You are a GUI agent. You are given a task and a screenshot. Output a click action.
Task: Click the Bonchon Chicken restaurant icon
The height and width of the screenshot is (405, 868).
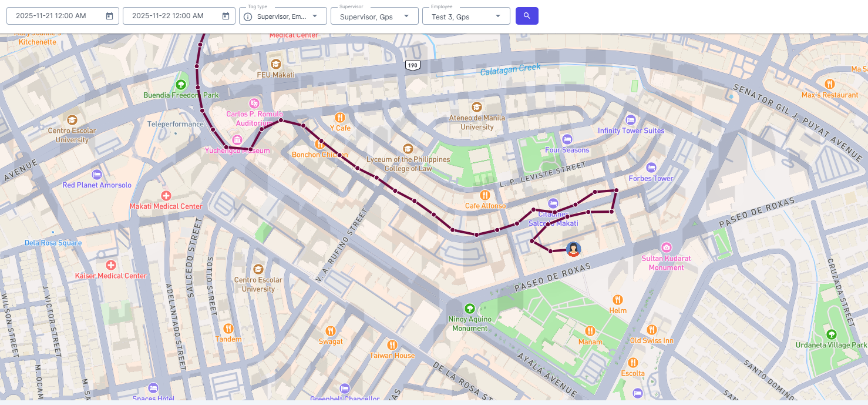click(320, 143)
